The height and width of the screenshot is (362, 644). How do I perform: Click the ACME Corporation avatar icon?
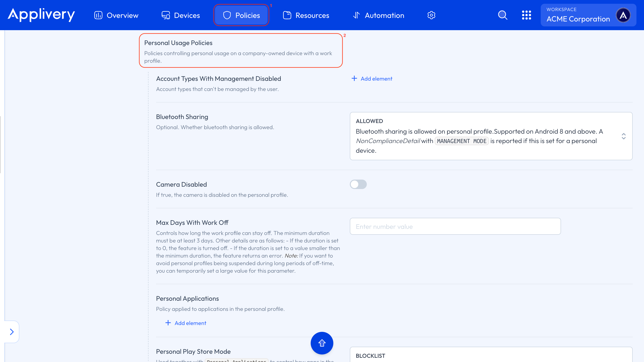click(x=623, y=15)
